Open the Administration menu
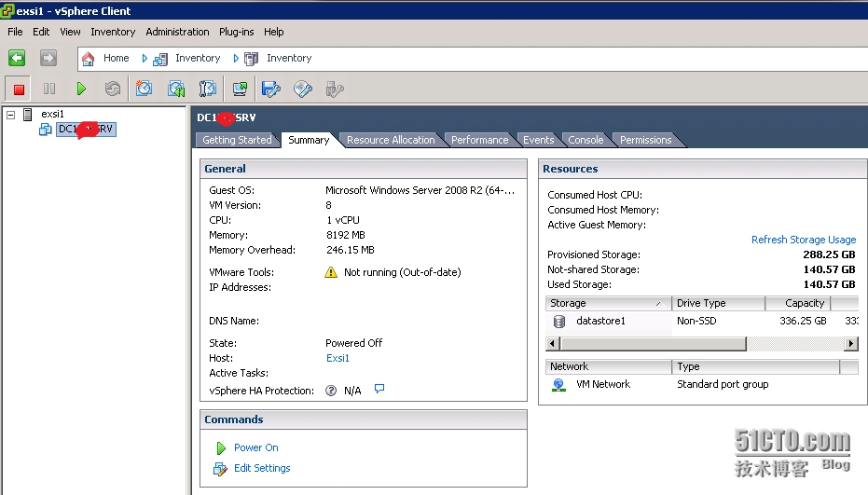This screenshot has height=495, width=868. click(178, 32)
